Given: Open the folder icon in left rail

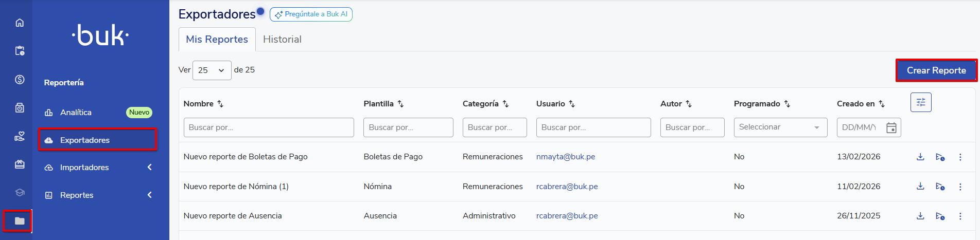Looking at the screenshot, I should 20,221.
